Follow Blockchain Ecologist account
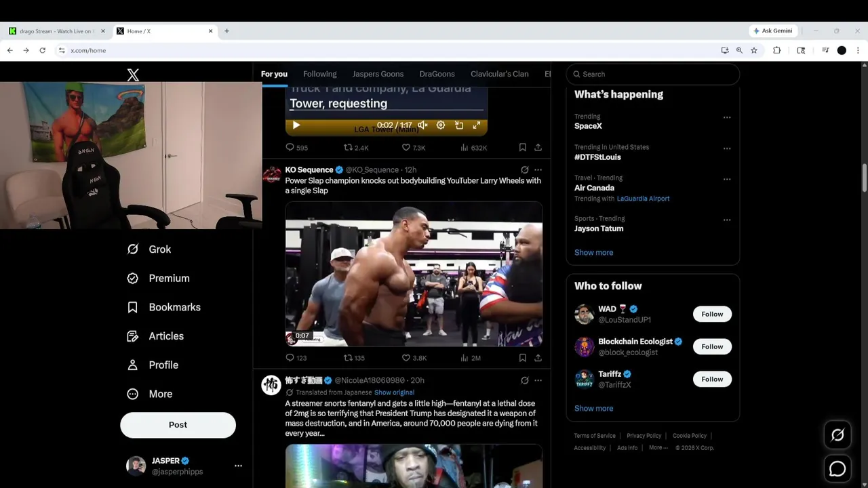This screenshot has width=868, height=488. (712, 347)
